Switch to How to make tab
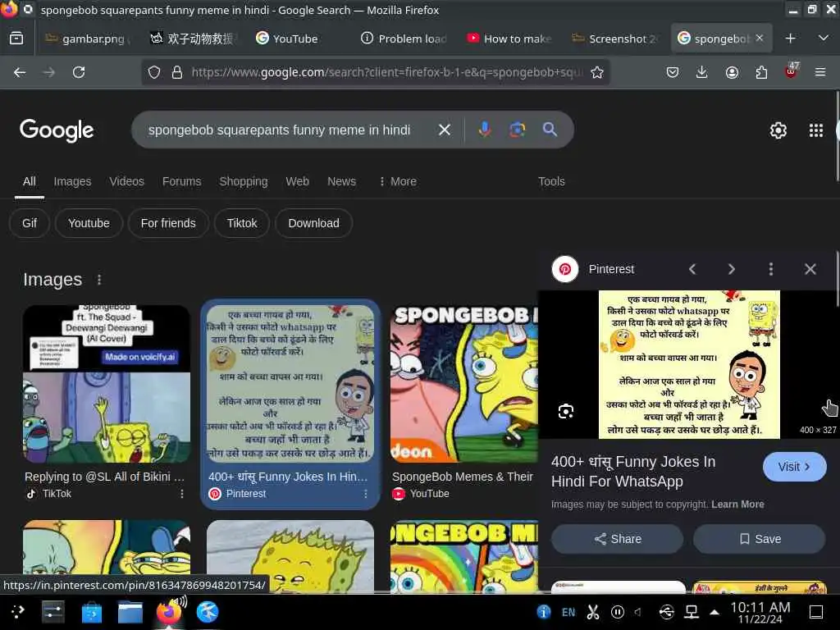 [509, 39]
